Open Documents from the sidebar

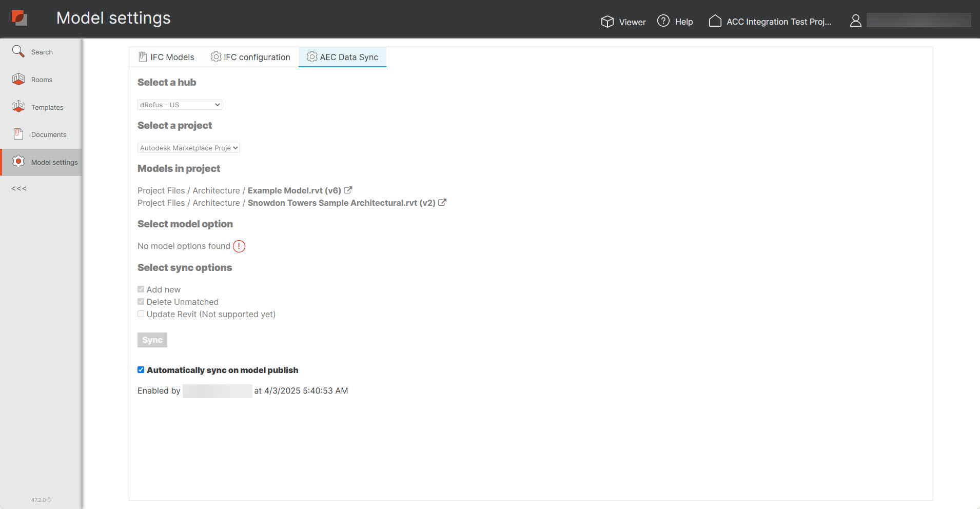pos(18,134)
